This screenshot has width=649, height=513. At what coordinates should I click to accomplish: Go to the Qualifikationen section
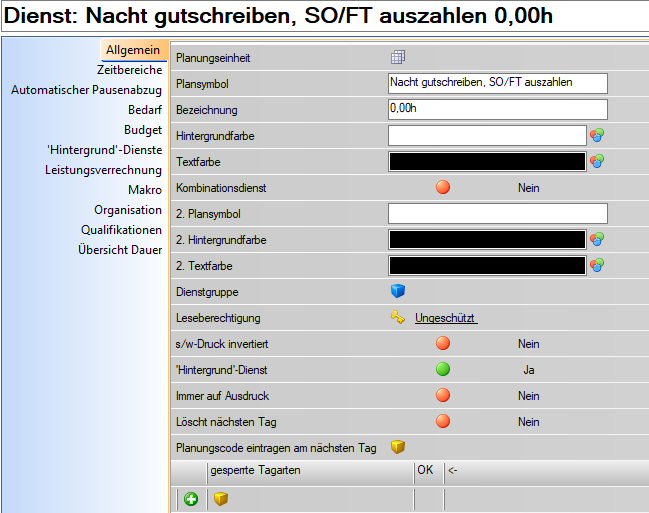coord(121,230)
